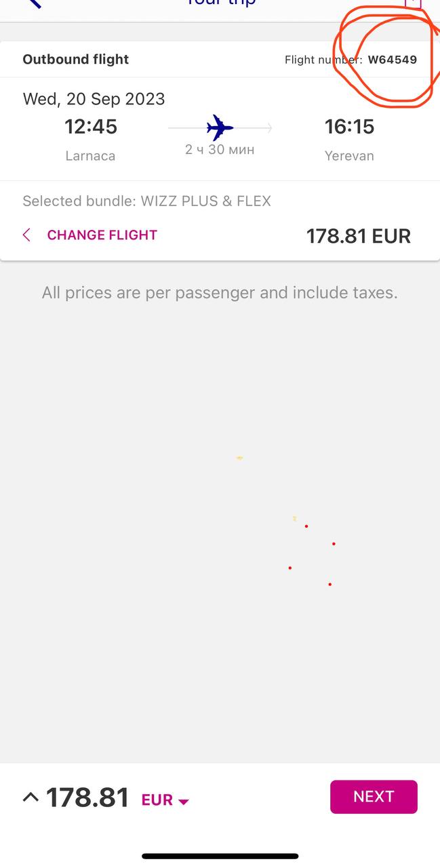
Task: Click the Wed, 20 Sep 2023 date
Action: click(x=94, y=99)
